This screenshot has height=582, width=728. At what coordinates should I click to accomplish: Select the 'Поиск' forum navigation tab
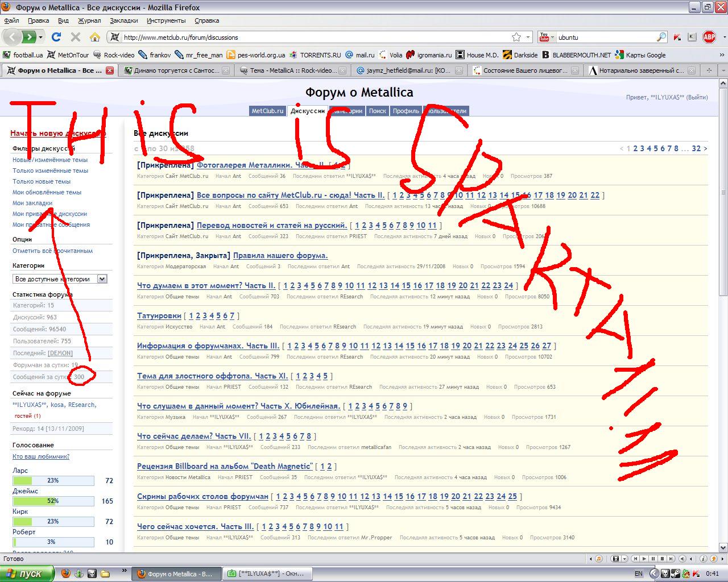[x=377, y=111]
